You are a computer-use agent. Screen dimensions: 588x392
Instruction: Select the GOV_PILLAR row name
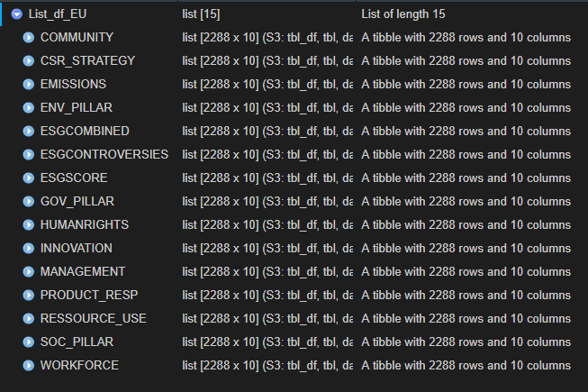(77, 202)
